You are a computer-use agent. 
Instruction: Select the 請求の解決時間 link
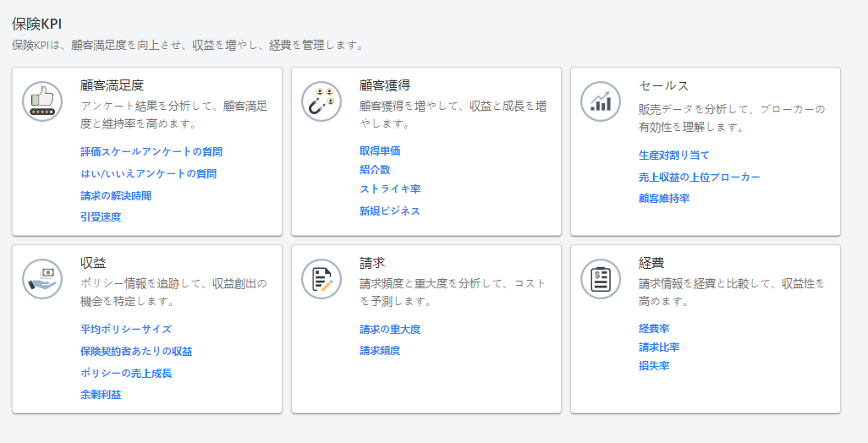point(116,196)
